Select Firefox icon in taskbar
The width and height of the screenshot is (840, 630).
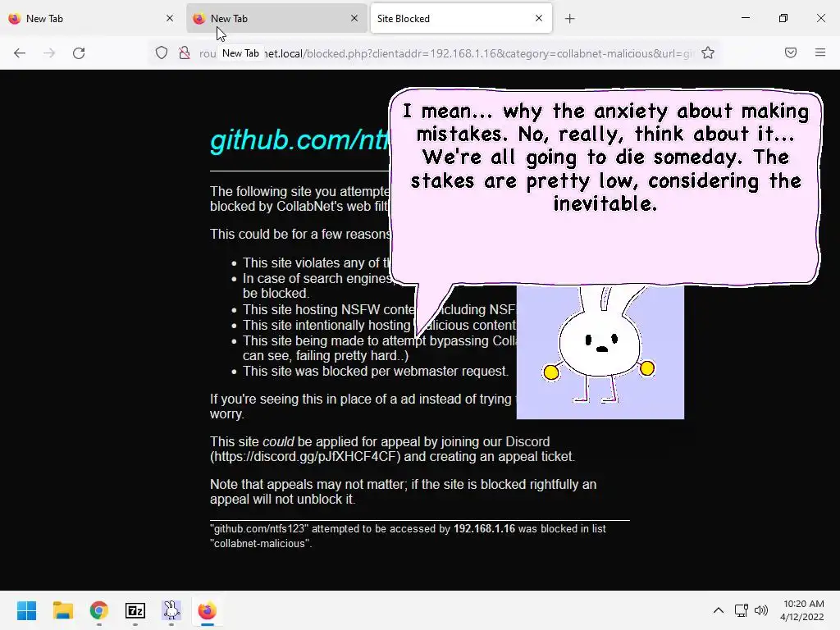coord(208,610)
